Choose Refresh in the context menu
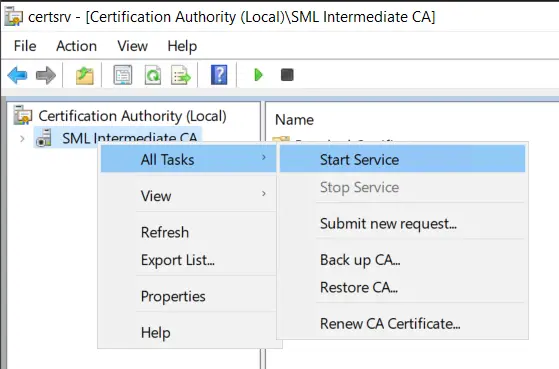Image resolution: width=559 pixels, height=369 pixels. 189,232
